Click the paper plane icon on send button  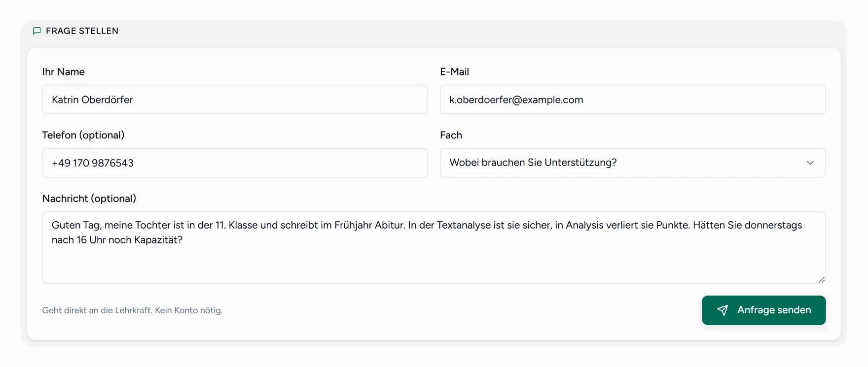click(x=723, y=310)
